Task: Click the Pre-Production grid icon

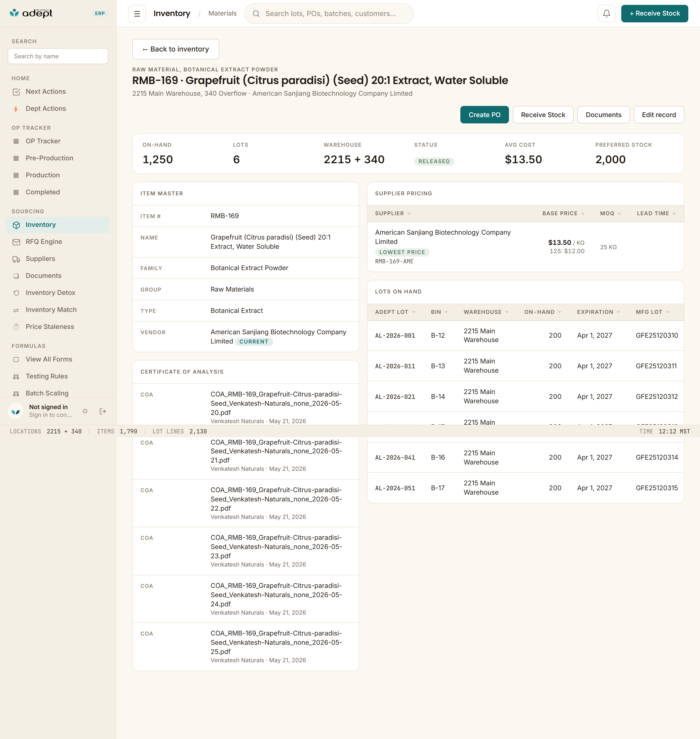Action: click(x=16, y=158)
